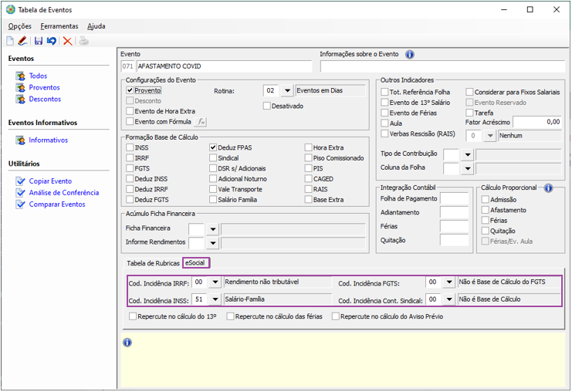Click the event name field AFASTAMENTO COVID
This screenshot has width=572, height=392.
pos(225,66)
